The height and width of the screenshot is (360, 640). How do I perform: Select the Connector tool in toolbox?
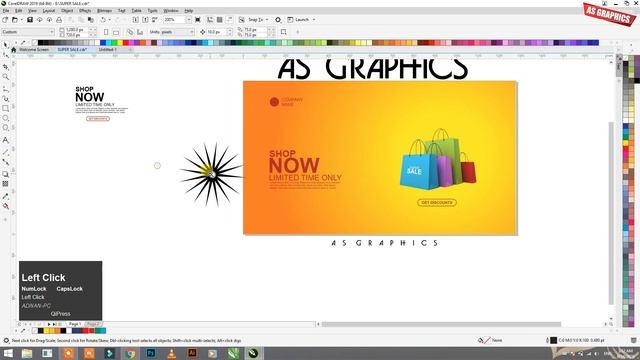pyautogui.click(x=5, y=162)
